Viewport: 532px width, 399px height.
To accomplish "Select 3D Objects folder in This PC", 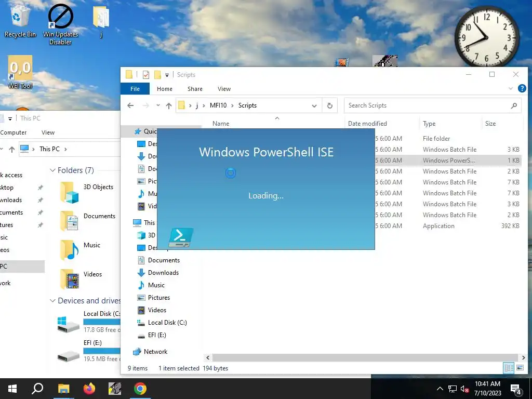I will (x=87, y=192).
